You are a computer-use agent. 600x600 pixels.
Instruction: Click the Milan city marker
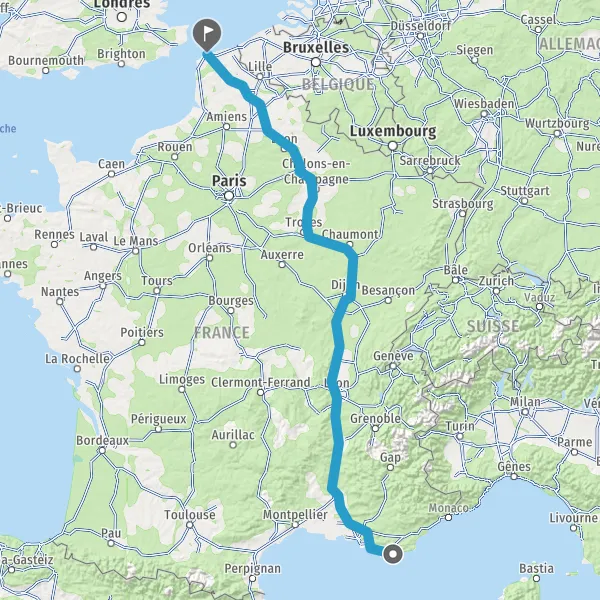point(525,412)
